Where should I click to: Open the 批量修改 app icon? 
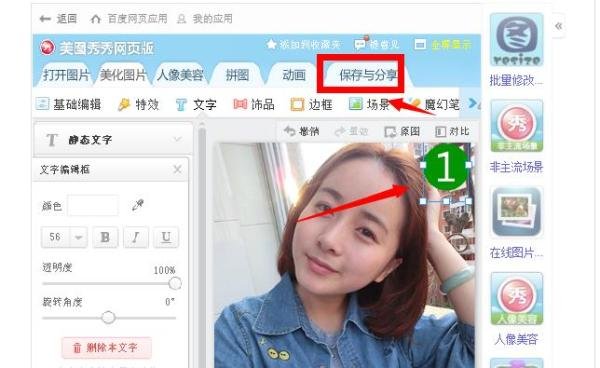(517, 39)
